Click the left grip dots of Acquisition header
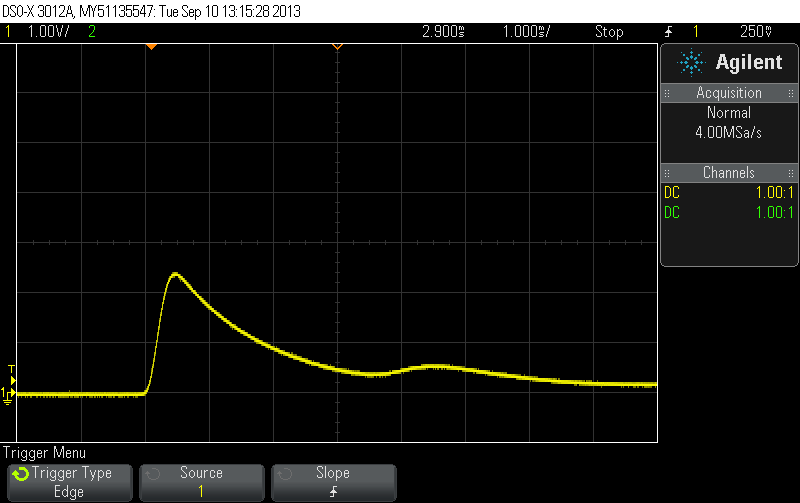This screenshot has width=800, height=503. tap(667, 93)
